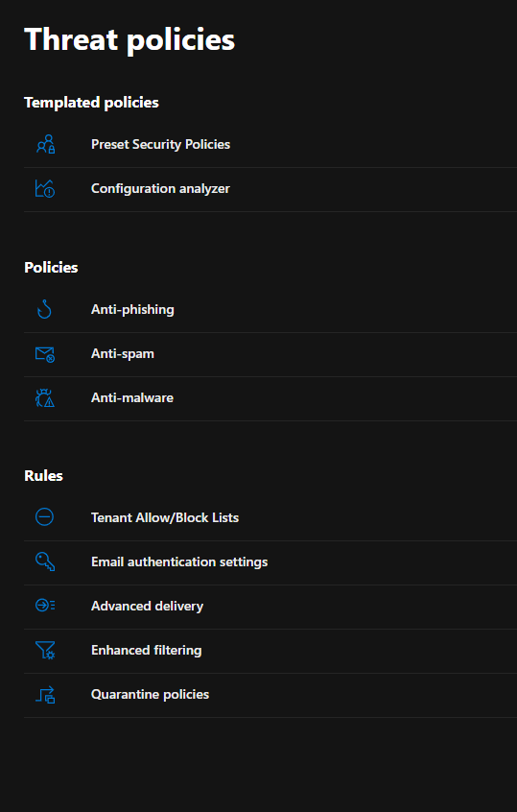
Task: Select Anti-malware policies
Action: 132,397
